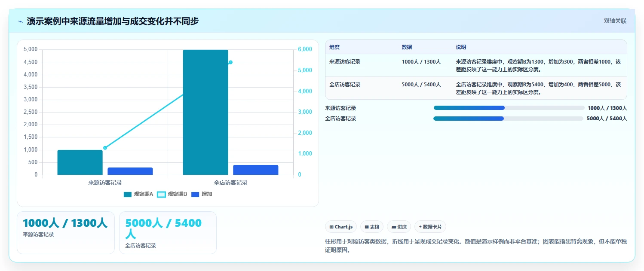Click the 来源访客记录 progress bar
Screen dimensions: 644x271
[509, 108]
